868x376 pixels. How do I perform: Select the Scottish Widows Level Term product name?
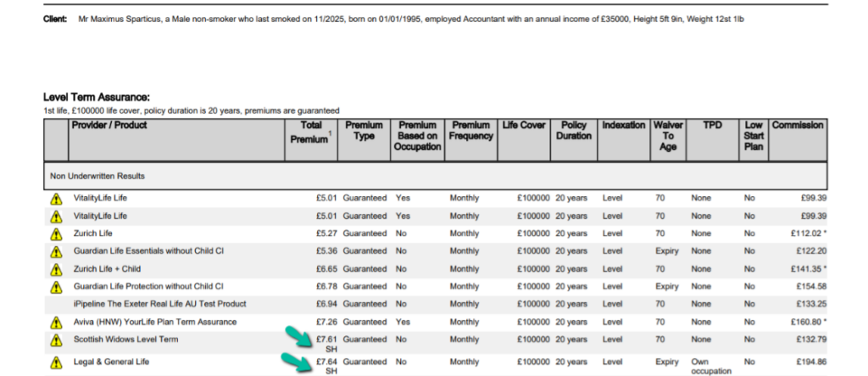(125, 340)
